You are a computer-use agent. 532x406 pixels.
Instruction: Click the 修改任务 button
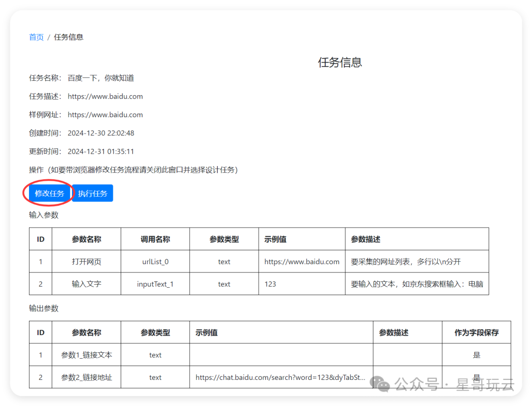click(50, 193)
